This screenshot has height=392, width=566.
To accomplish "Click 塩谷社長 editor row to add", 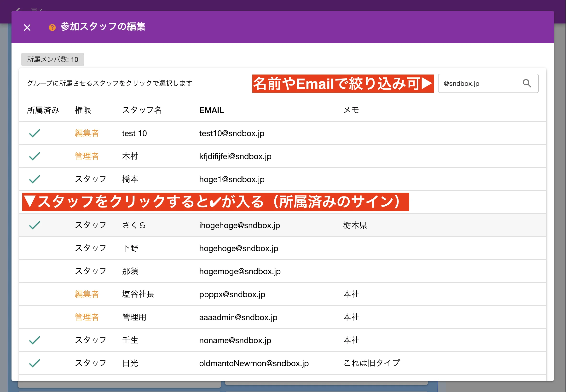I will (138, 294).
